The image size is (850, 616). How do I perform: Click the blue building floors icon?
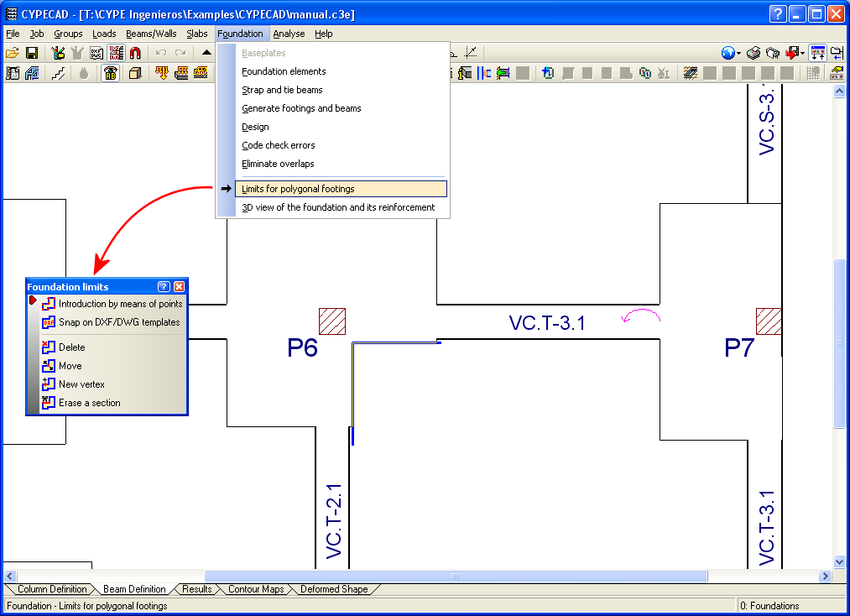(x=32, y=73)
